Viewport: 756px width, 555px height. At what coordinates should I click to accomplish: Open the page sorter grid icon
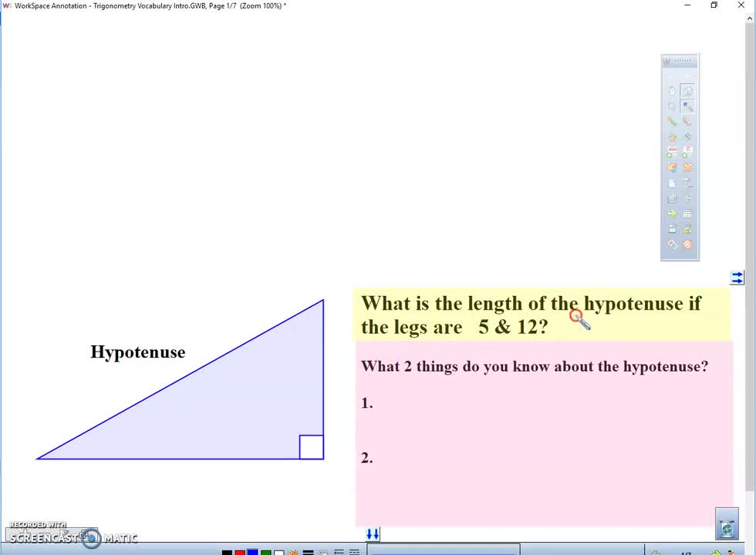(687, 214)
